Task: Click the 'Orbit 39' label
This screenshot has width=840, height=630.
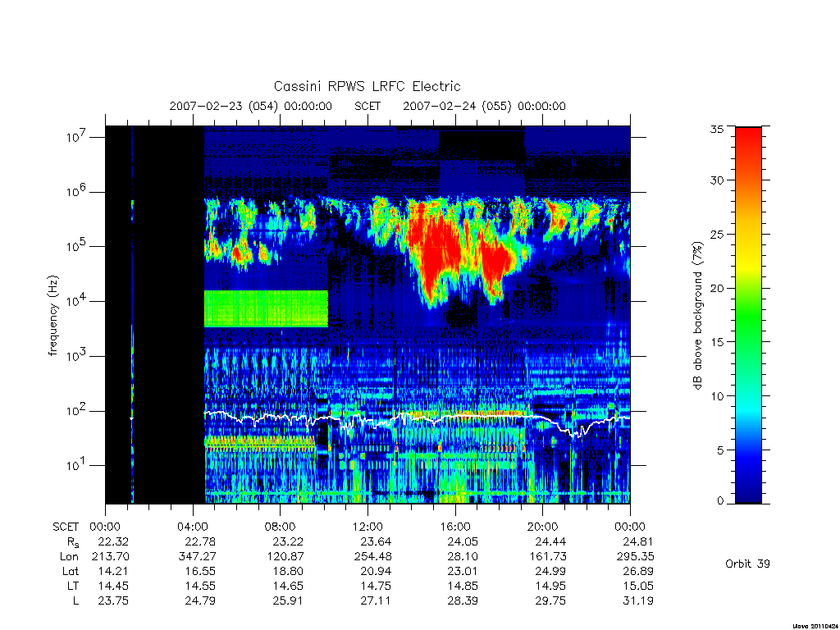Action: click(x=747, y=564)
